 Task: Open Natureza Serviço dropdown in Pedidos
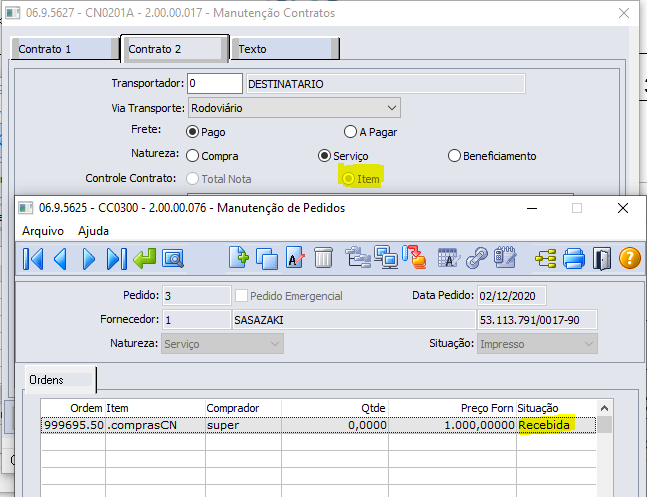(223, 344)
